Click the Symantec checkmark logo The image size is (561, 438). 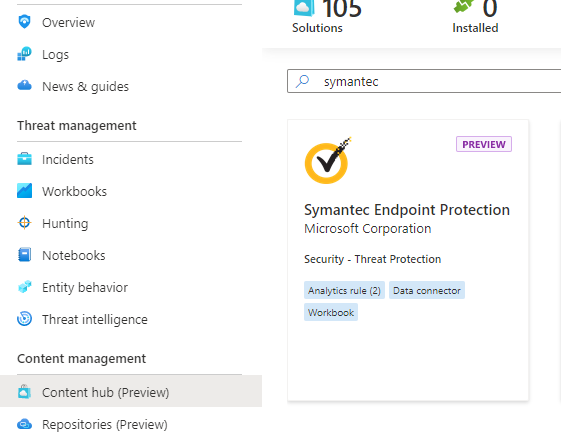point(328,161)
